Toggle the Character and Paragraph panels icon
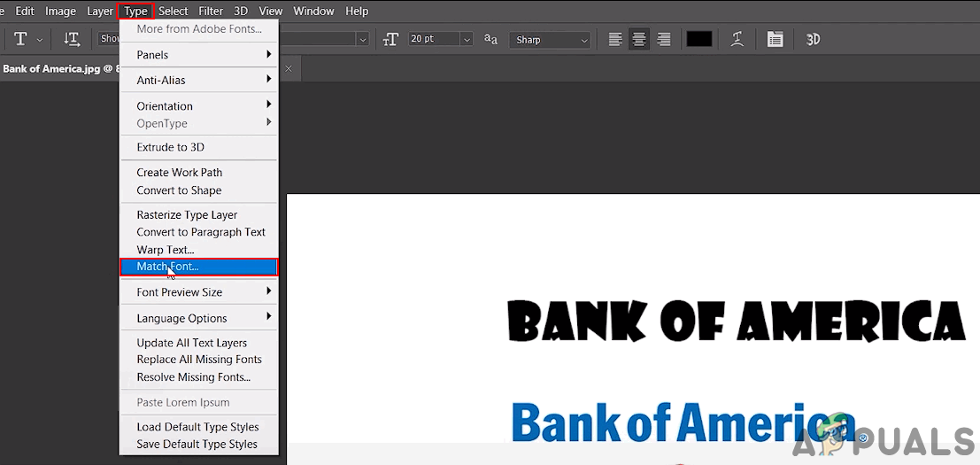The image size is (980, 465). pos(775,39)
